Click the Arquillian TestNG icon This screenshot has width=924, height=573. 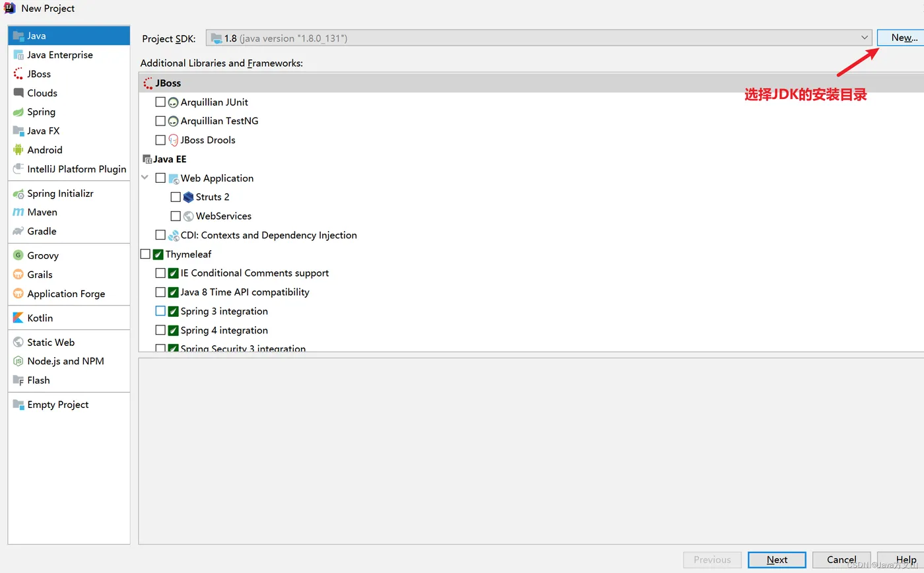click(x=174, y=121)
